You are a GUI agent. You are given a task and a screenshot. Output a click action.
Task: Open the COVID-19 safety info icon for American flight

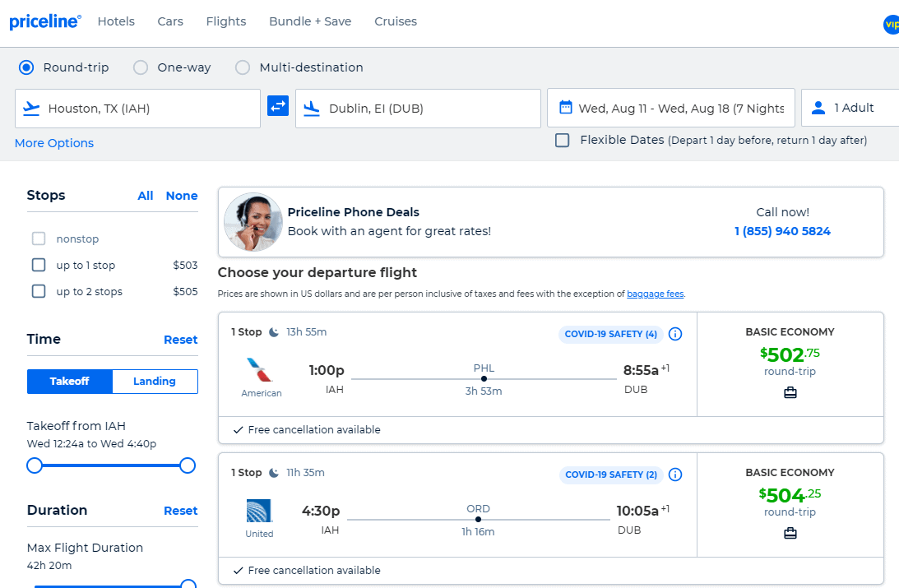tap(675, 334)
